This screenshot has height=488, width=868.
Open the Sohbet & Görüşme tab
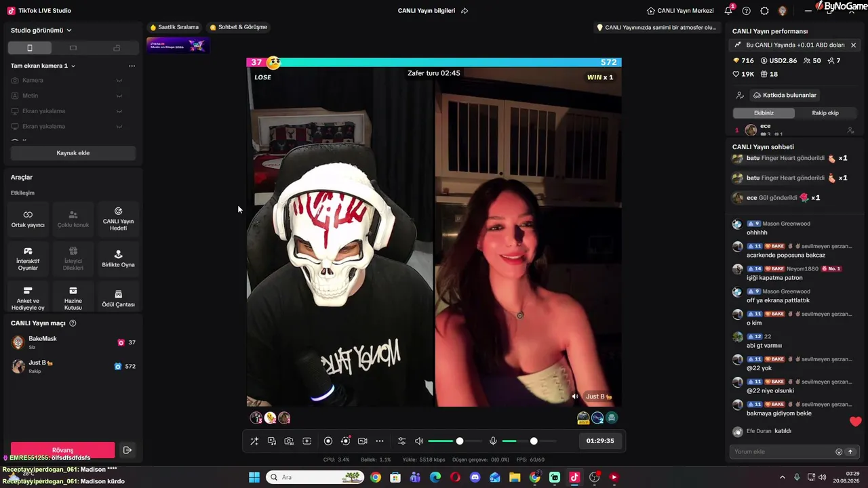coord(239,27)
